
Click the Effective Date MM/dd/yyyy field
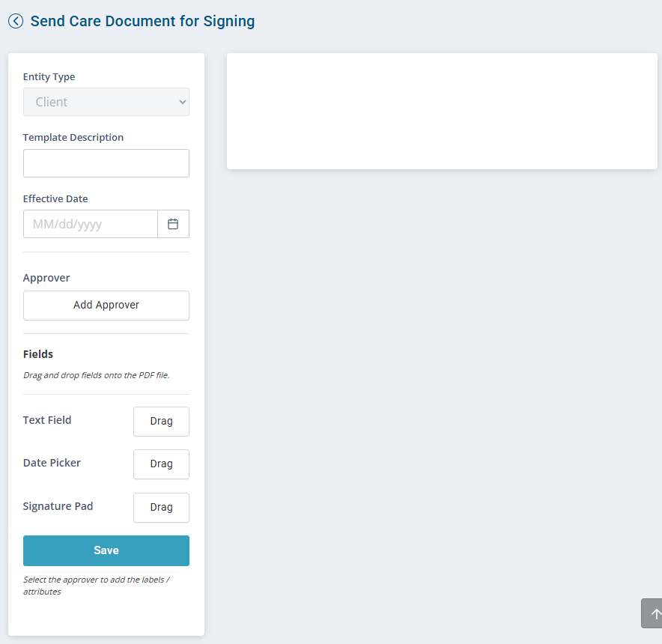[91, 224]
